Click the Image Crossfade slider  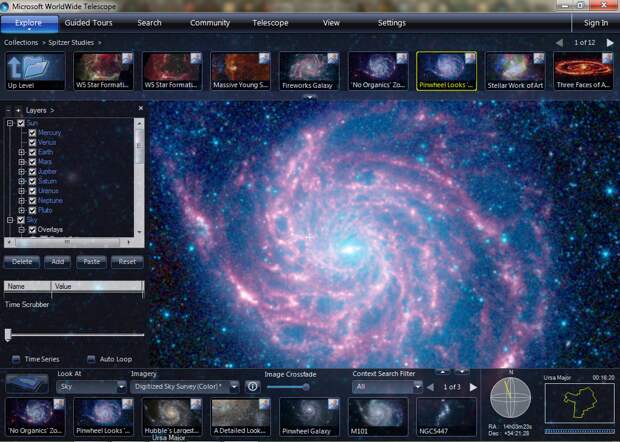288,387
